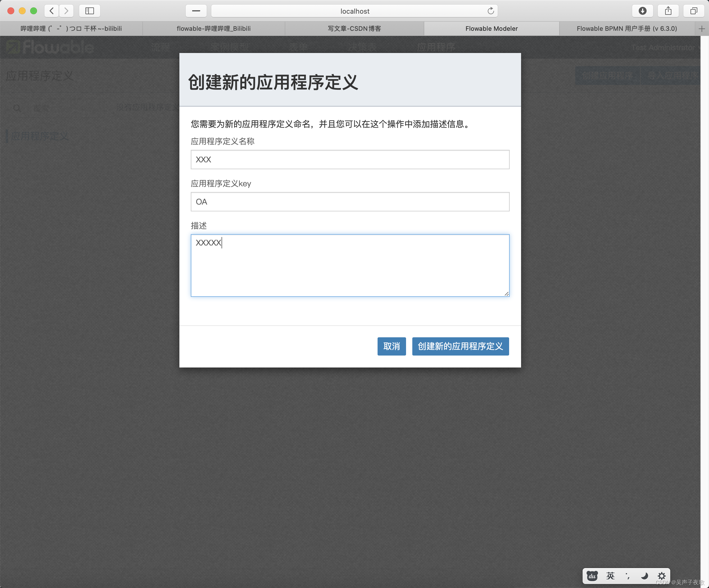Click the moon icon in input bar
Viewport: 709px width, 588px height.
tap(644, 576)
